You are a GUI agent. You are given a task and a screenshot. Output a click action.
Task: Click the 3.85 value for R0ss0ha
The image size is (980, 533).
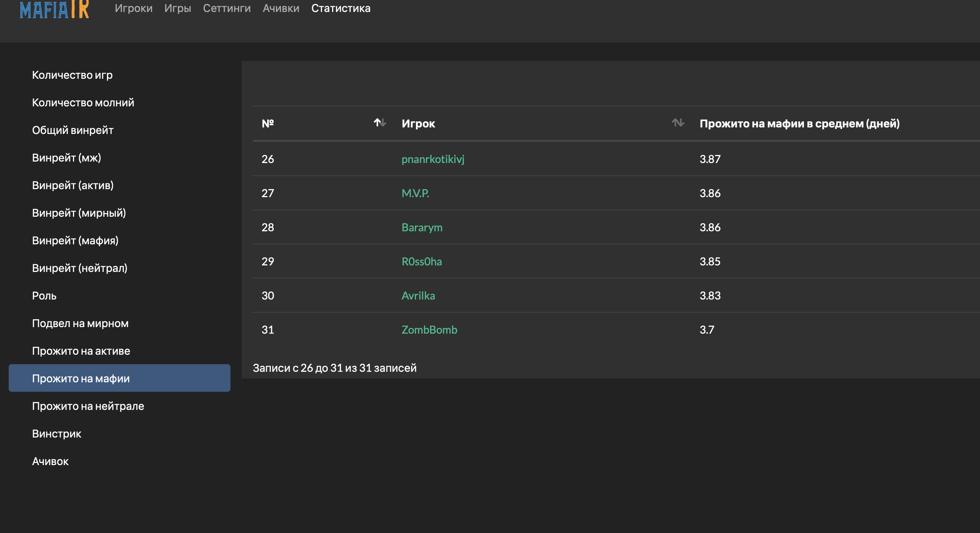pos(710,261)
